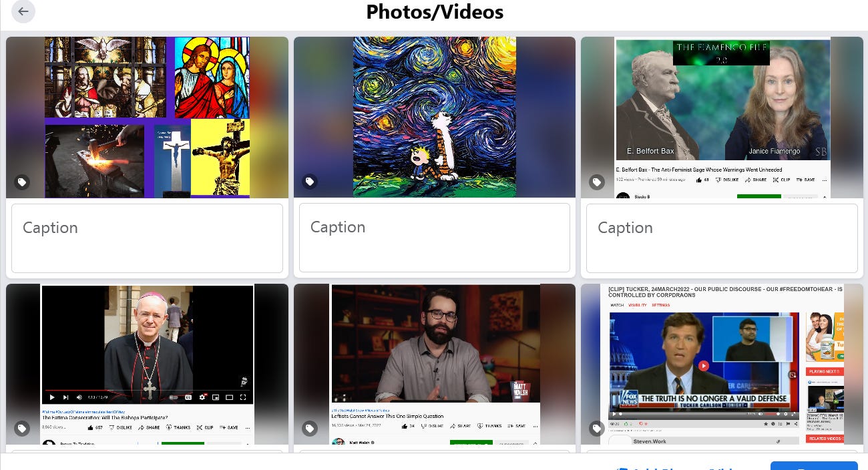
Task: Select the Calvin and Hobbes Starry Night thumbnail
Action: (x=435, y=117)
